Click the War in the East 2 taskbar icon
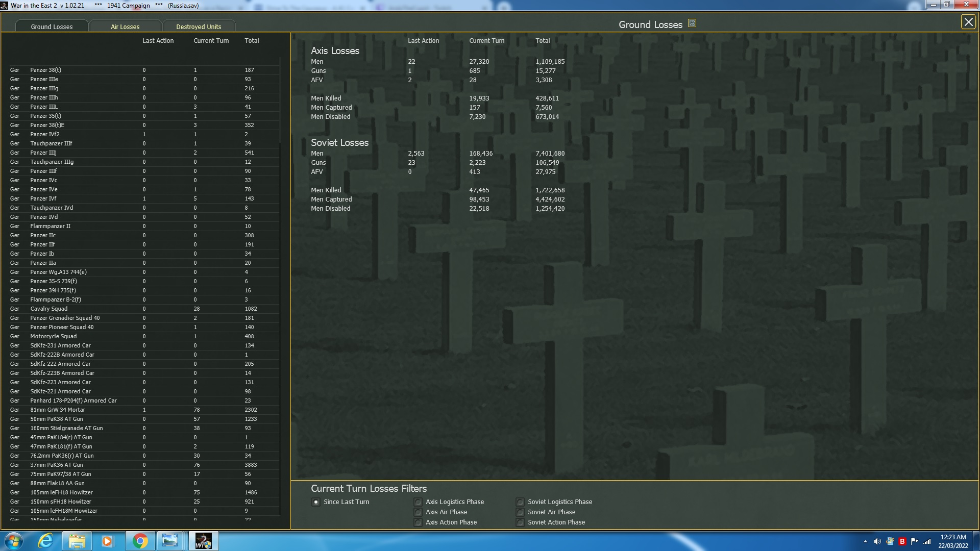The height and width of the screenshot is (551, 980). point(203,541)
